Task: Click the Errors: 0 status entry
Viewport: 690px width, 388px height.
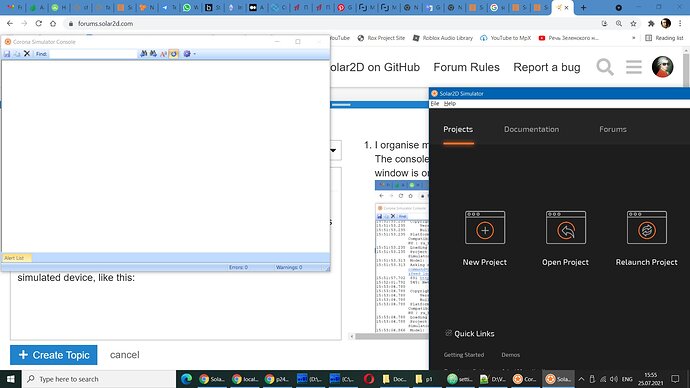Action: [239, 267]
